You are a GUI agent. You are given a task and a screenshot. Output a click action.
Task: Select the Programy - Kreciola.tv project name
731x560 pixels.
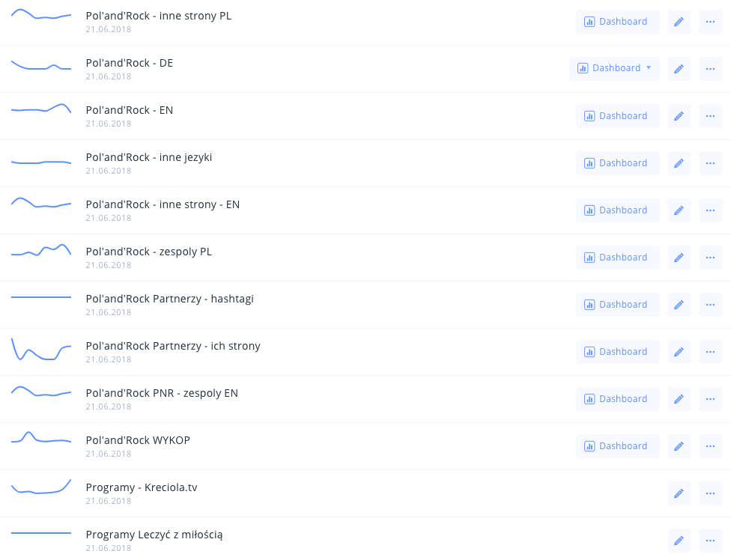click(x=142, y=487)
